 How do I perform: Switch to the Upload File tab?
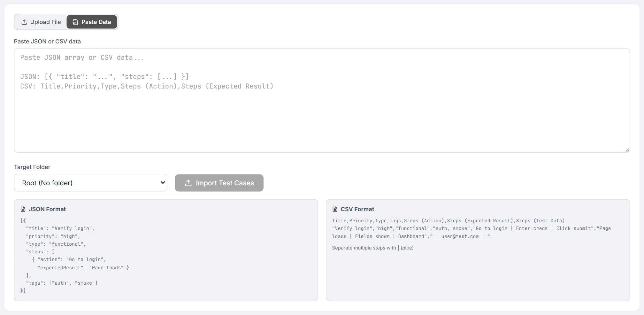click(41, 22)
